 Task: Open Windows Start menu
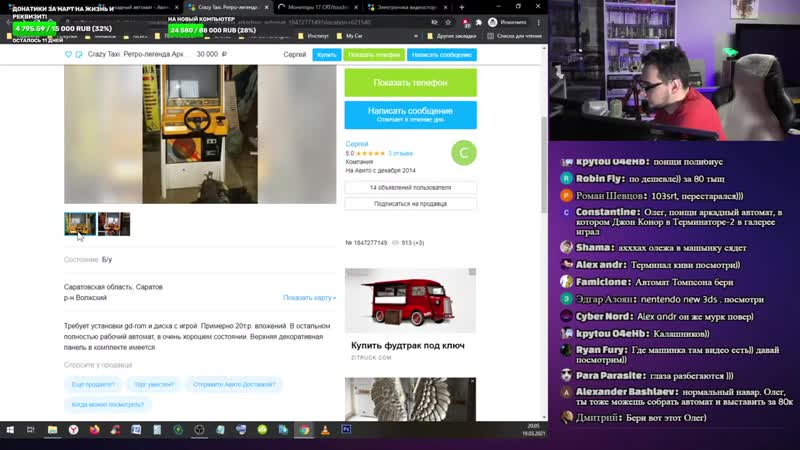[10, 430]
